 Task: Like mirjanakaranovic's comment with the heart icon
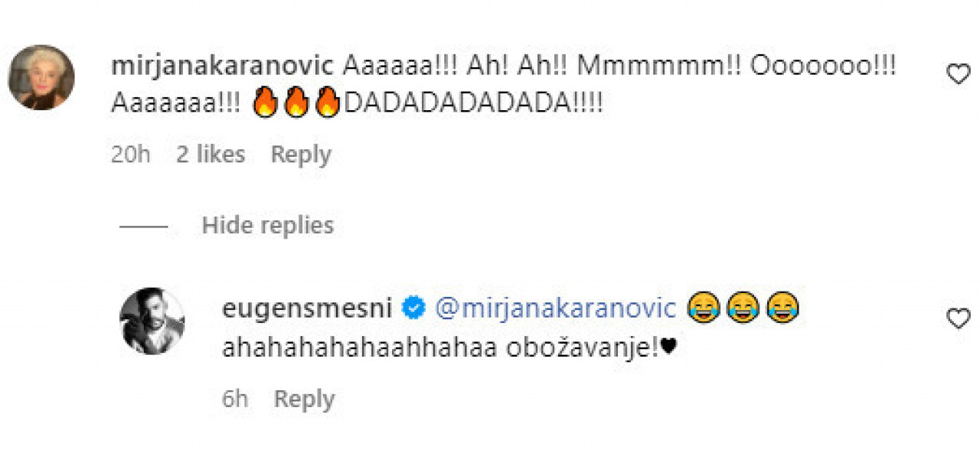coord(959,74)
